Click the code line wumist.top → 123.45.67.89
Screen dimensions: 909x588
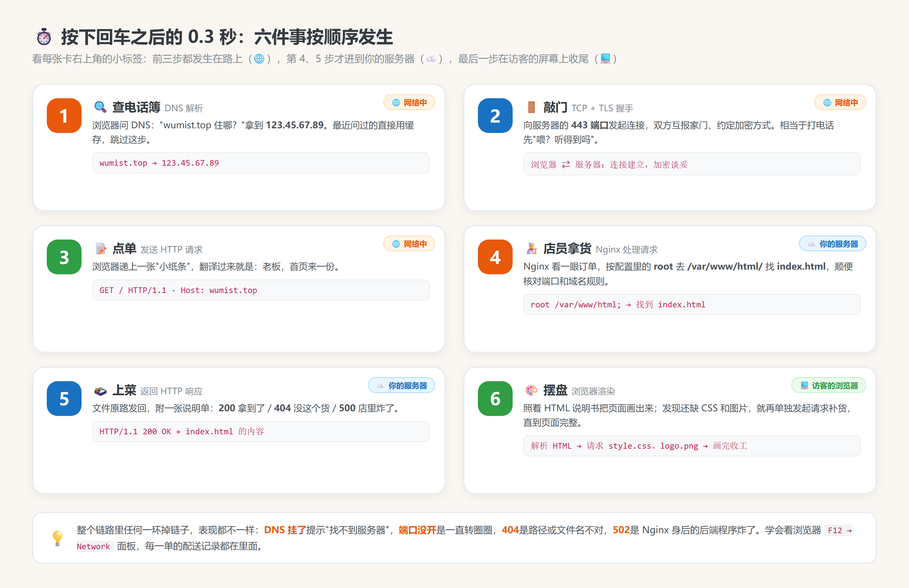pyautogui.click(x=261, y=163)
